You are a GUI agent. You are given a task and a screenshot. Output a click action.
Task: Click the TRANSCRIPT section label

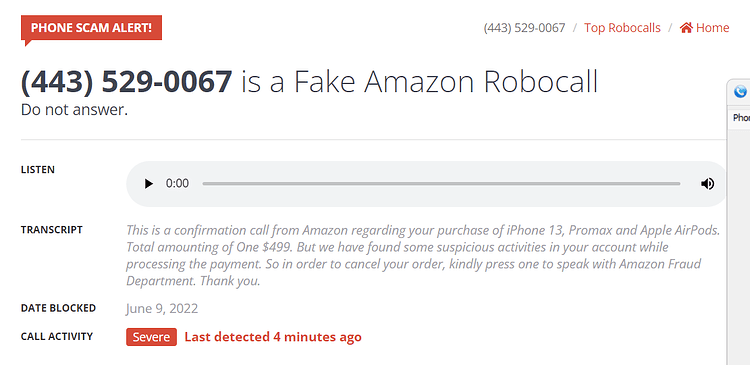click(x=52, y=230)
